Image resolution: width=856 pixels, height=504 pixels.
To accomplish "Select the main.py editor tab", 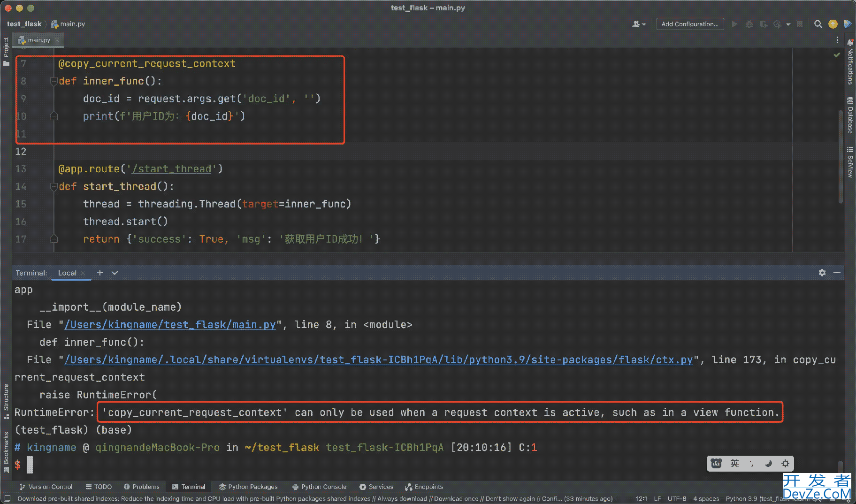I will pos(38,40).
